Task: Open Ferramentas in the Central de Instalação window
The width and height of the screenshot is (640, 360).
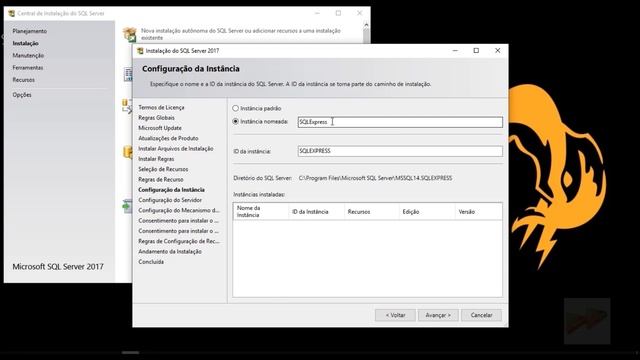Action: [x=27, y=68]
